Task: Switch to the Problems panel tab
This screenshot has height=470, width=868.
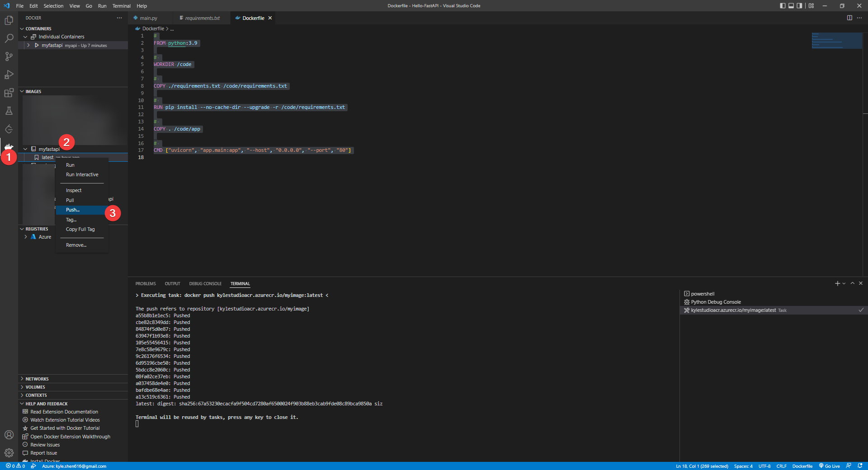Action: tap(146, 284)
